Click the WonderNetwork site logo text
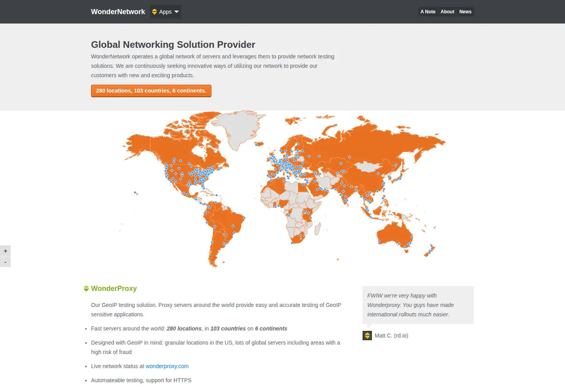565x392 pixels. tap(118, 12)
